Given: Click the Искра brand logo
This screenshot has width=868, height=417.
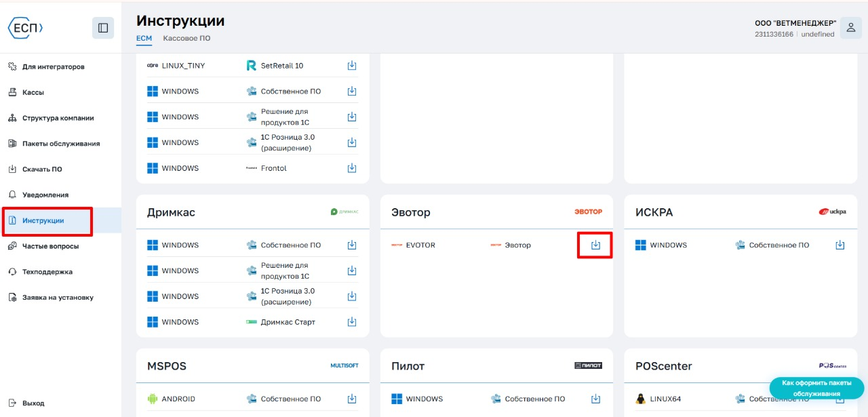Looking at the screenshot, I should coord(833,212).
